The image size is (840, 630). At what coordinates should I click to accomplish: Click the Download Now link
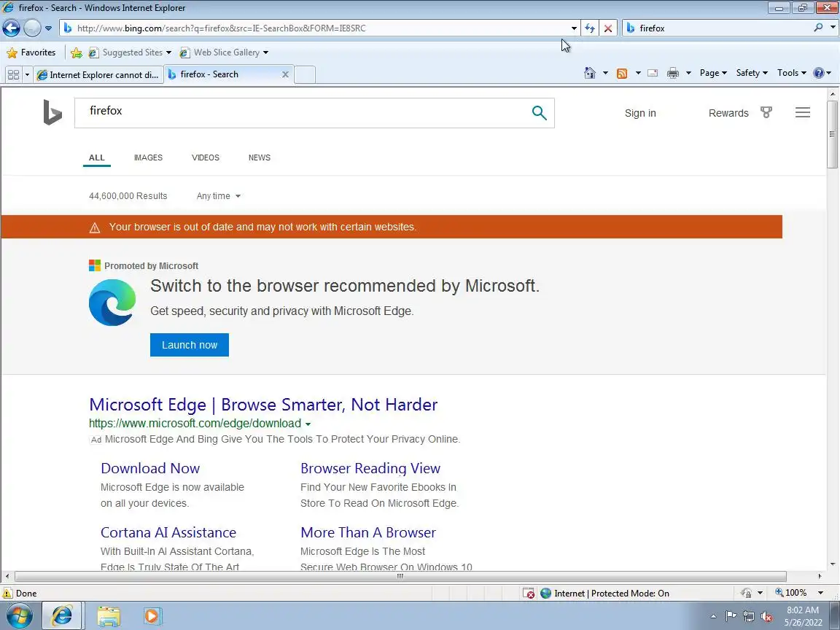point(150,468)
